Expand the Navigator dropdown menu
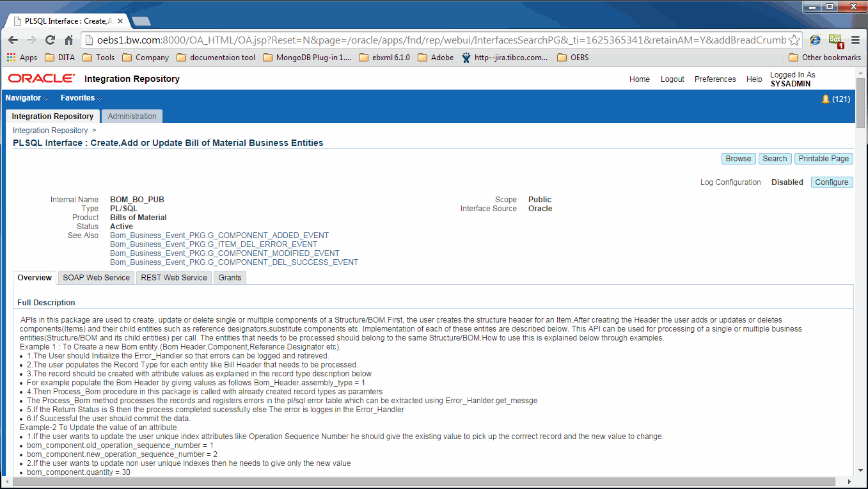Image resolution: width=868 pixels, height=489 pixels. coord(27,98)
